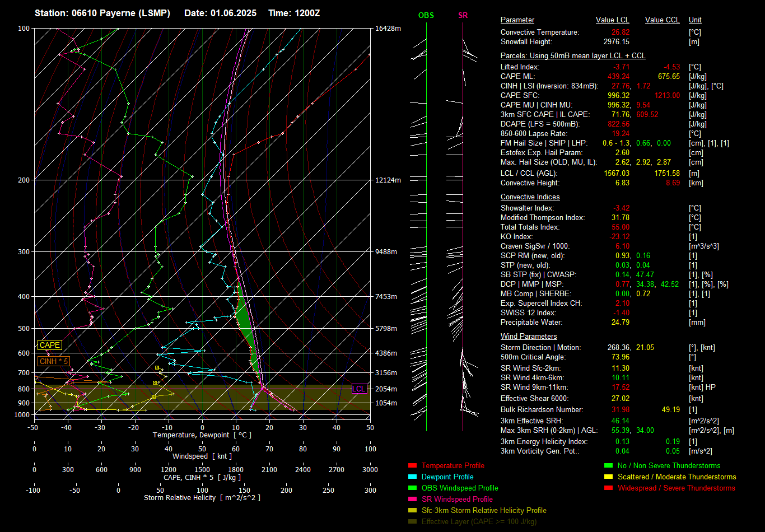Click the red Temperature Profile legend swatch
Image resolution: width=765 pixels, height=532 pixels.
pos(413,465)
